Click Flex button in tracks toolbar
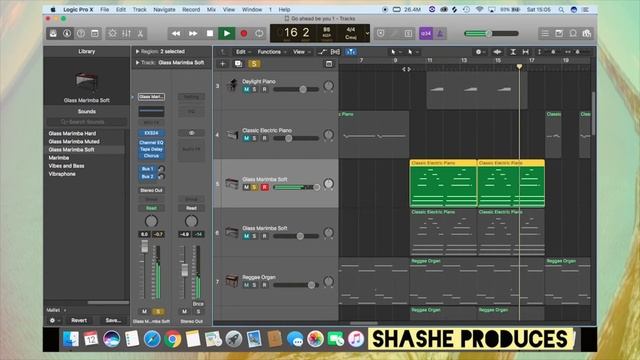Screen dimensions: 640x360 tap(336, 52)
